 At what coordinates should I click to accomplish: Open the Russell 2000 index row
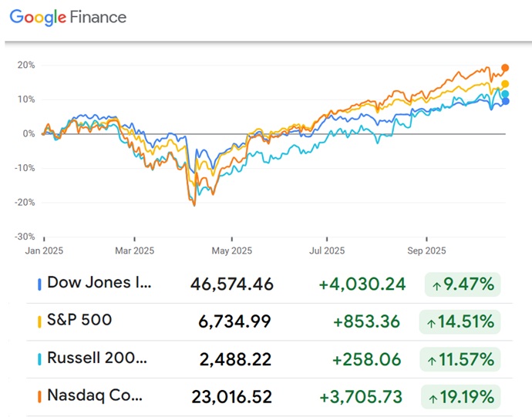[x=100, y=359]
